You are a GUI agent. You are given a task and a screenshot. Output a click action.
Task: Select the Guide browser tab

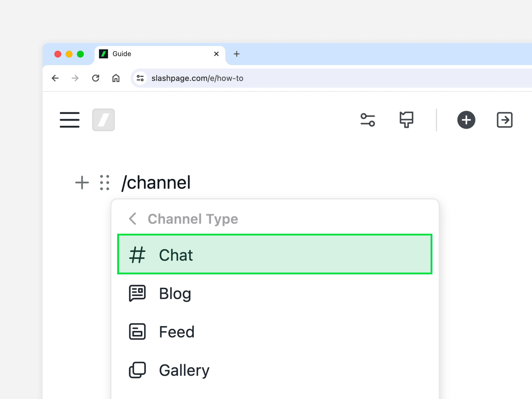(x=160, y=55)
